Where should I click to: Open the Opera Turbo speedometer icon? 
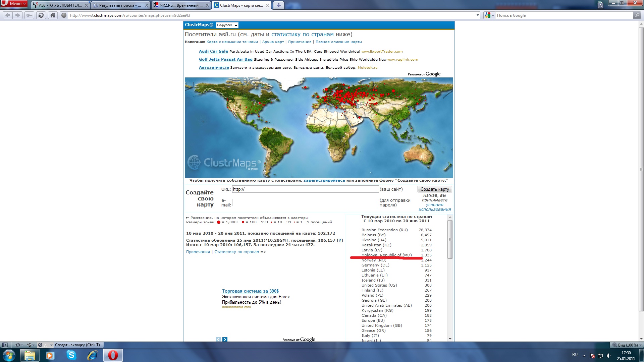(x=40, y=345)
